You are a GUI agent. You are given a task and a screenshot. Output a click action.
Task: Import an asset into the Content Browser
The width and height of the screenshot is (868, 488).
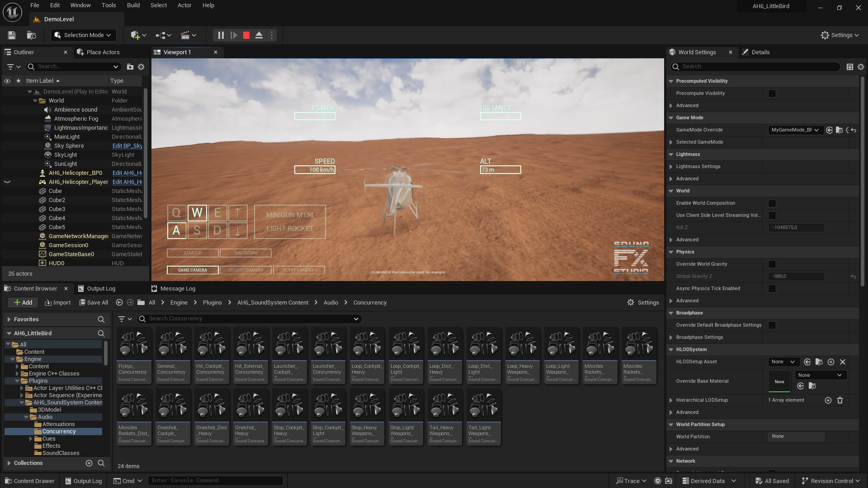point(57,302)
